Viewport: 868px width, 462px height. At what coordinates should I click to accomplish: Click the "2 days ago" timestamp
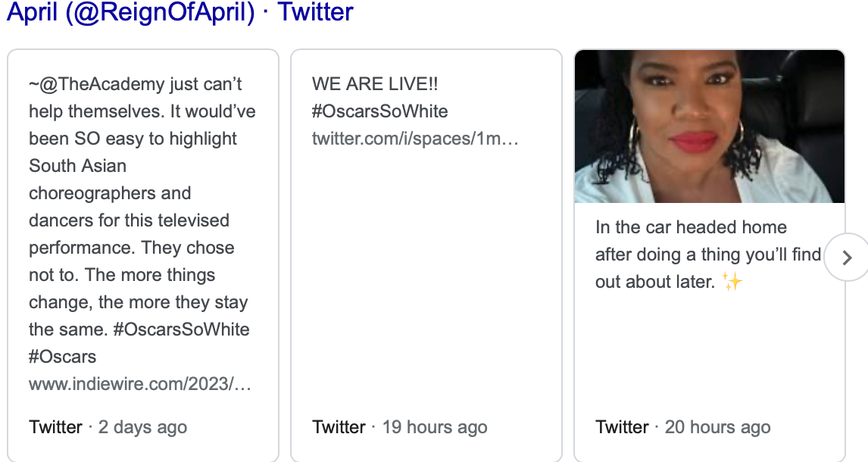pyautogui.click(x=142, y=427)
